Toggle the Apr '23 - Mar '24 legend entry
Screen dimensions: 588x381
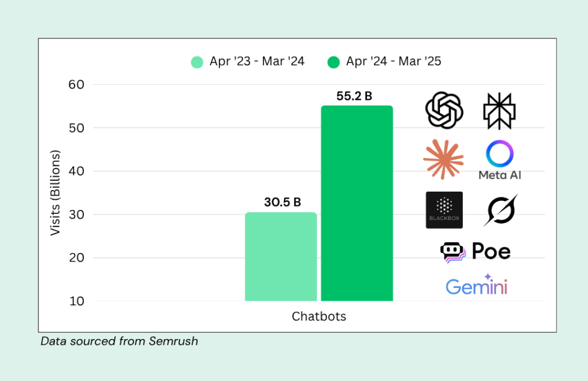click(247, 61)
